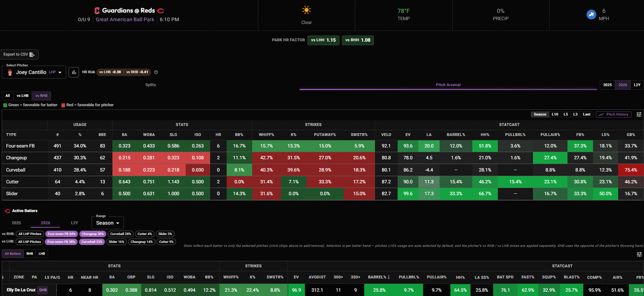Click the Reds team logo in header
644x296 pixels.
(161, 11)
